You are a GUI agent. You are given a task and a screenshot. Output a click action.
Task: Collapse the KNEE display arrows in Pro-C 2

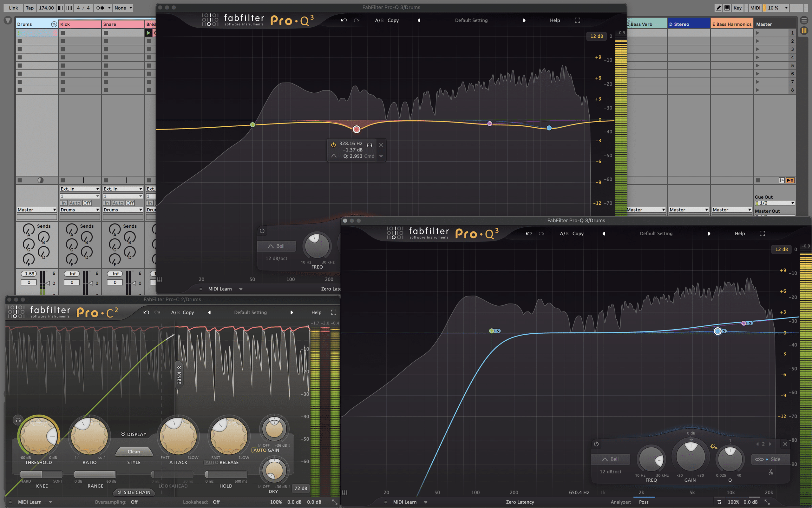click(179, 367)
